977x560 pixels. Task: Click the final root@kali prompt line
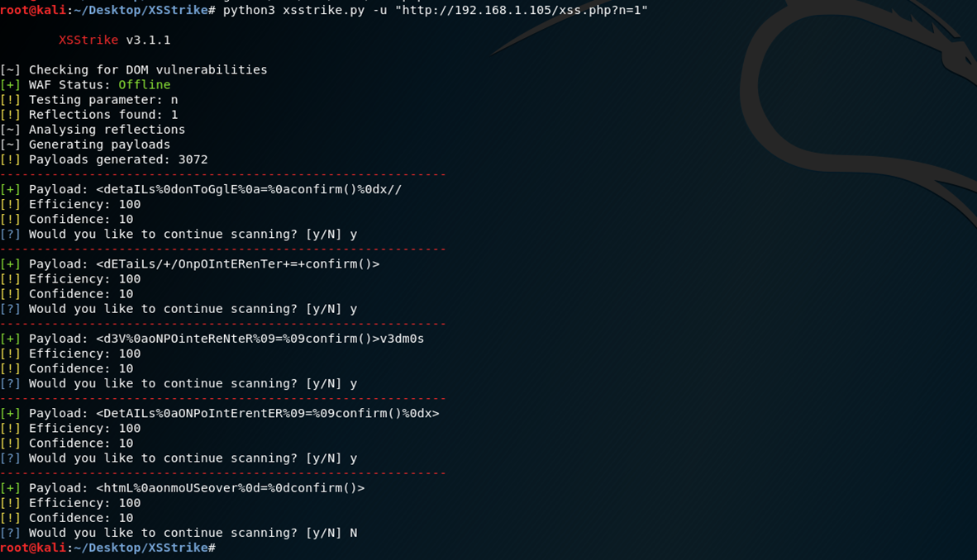click(107, 548)
